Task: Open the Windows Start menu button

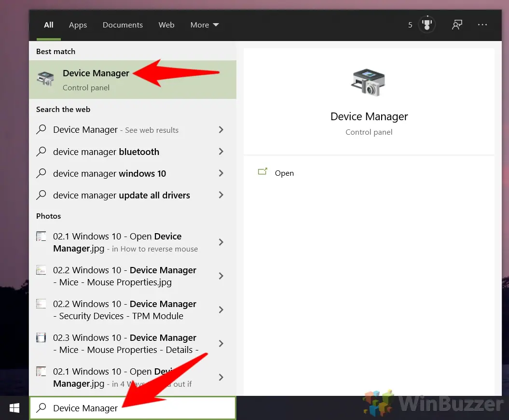Action: (14, 408)
